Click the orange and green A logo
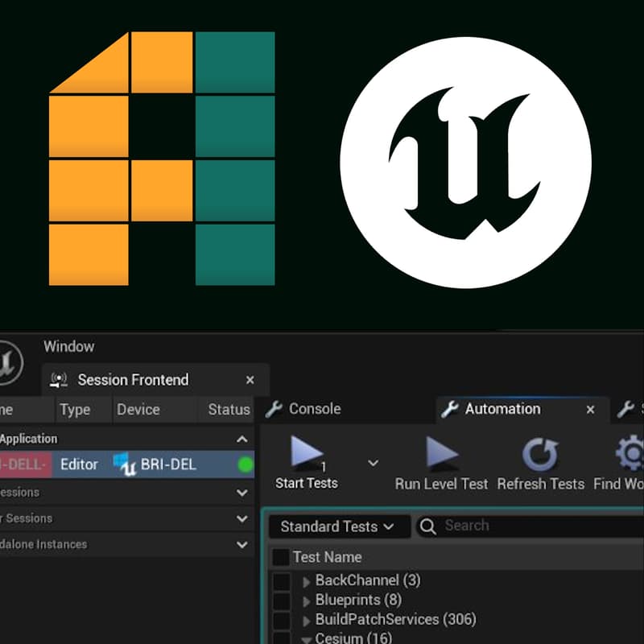Image resolution: width=644 pixels, height=644 pixels. pos(162,159)
